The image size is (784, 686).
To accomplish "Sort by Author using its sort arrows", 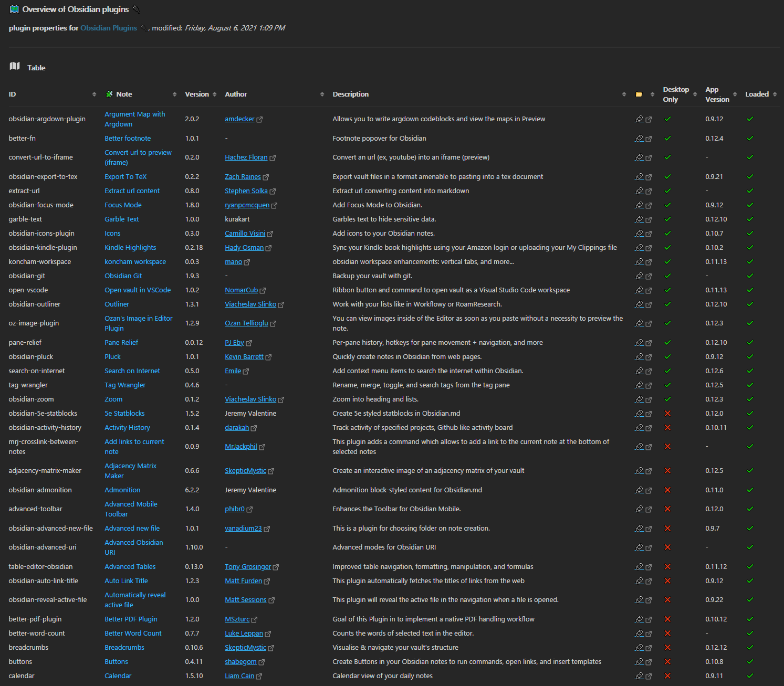I will (322, 94).
